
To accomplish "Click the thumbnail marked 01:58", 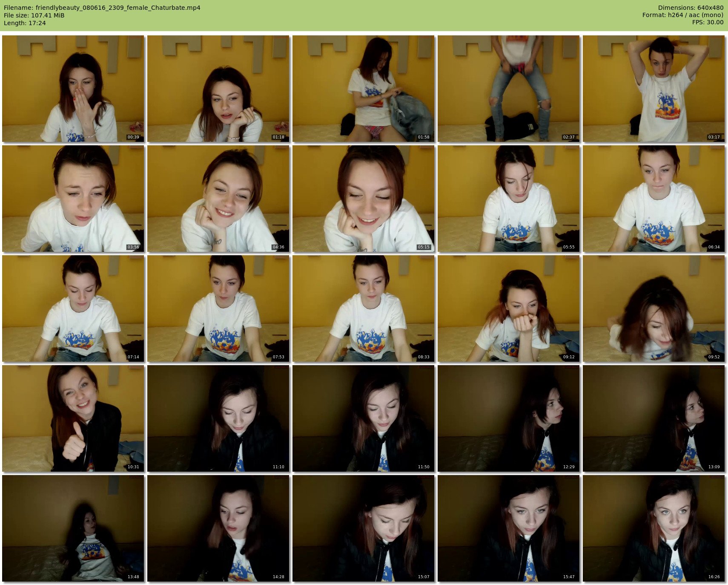I will click(x=364, y=89).
